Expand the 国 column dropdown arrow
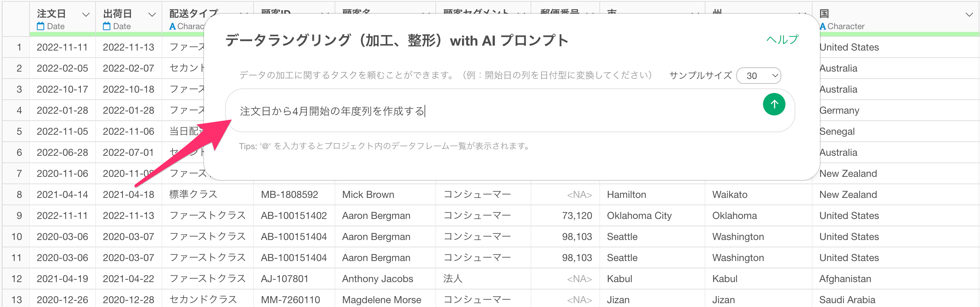The width and height of the screenshot is (980, 307). tap(969, 15)
